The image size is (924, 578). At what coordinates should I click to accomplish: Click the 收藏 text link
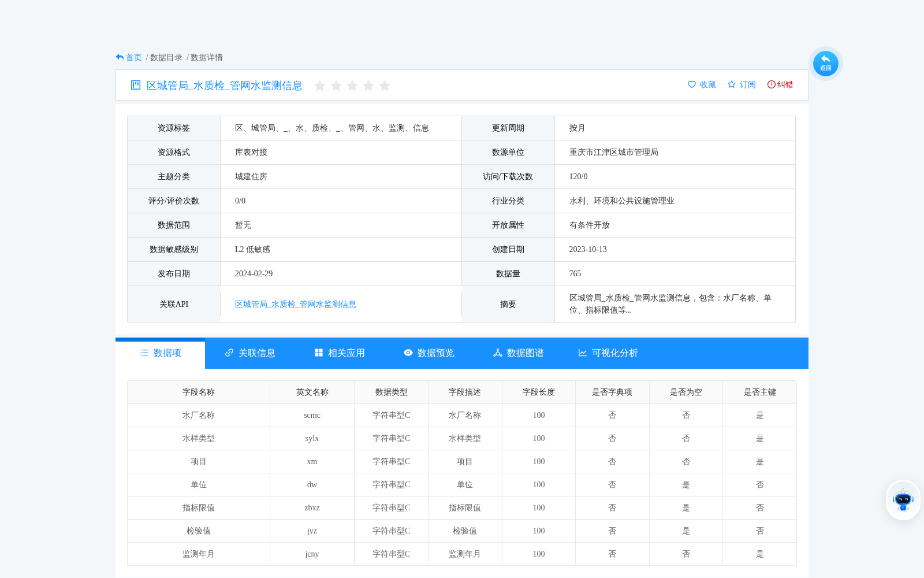[x=708, y=84]
